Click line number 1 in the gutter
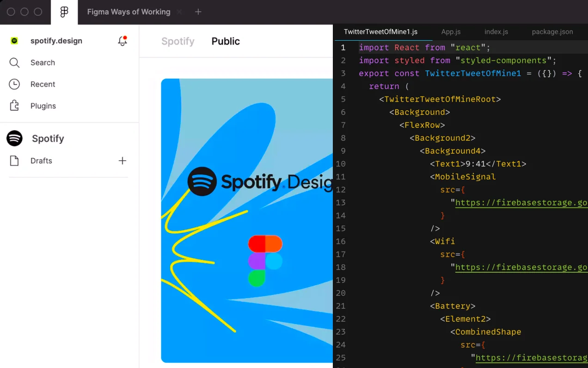 pos(343,48)
